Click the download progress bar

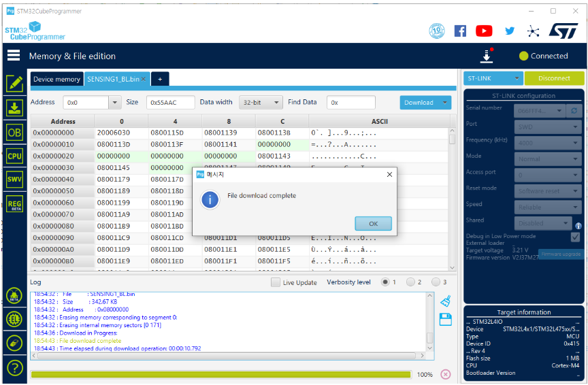221,374
